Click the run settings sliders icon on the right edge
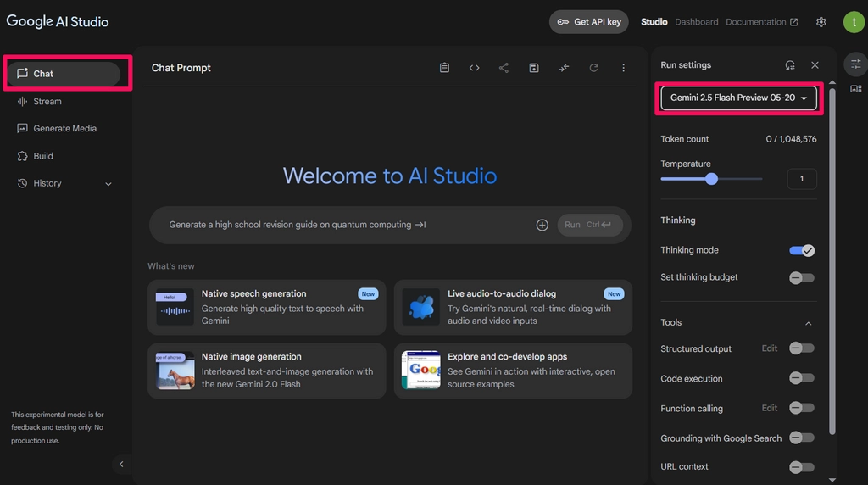868x485 pixels. coord(856,64)
